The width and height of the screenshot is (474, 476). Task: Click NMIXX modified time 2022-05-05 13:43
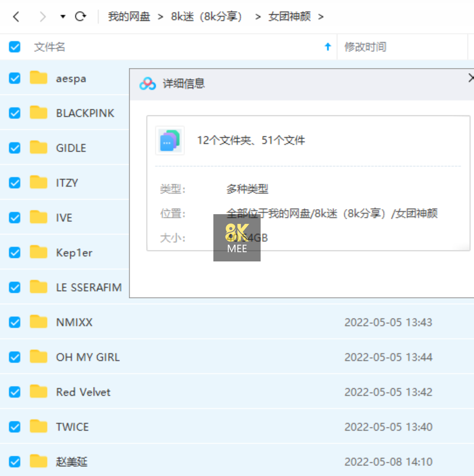coord(388,322)
